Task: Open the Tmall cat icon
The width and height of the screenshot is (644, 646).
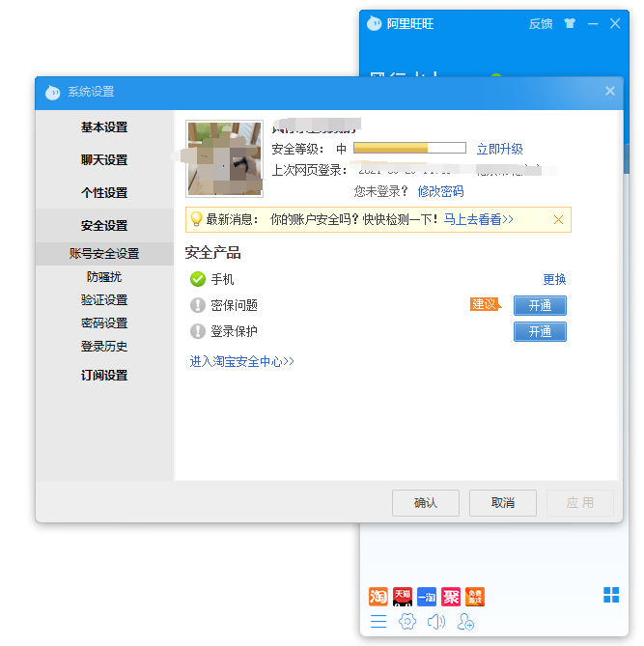Action: [x=403, y=596]
